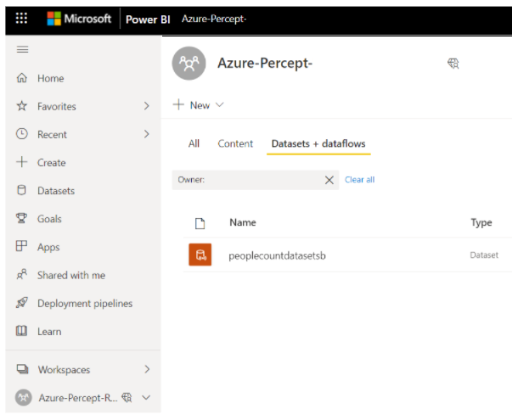Click the Power BI title in header

[x=148, y=20]
